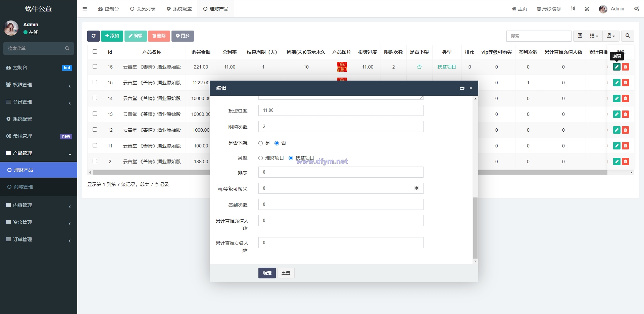644x314 pixels.
Task: Open 常规管理 sidebar item
Action: tap(39, 136)
